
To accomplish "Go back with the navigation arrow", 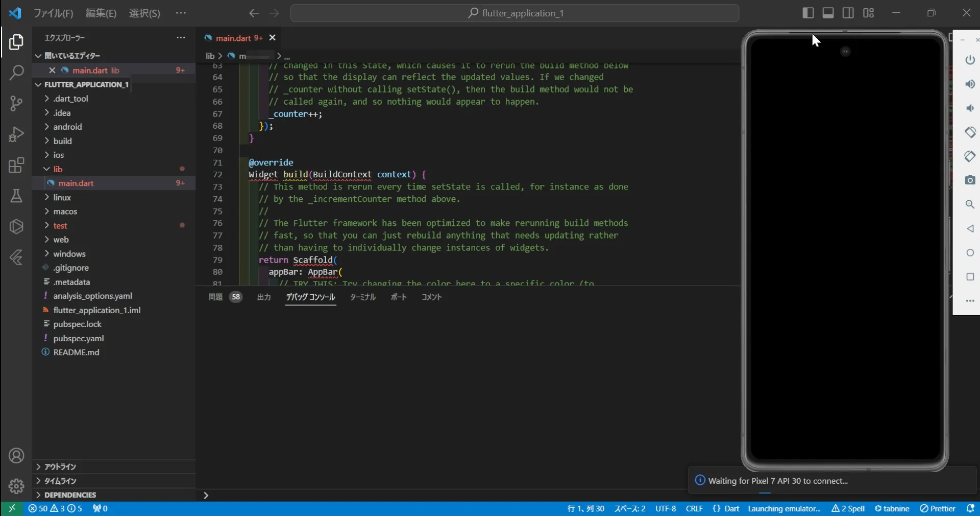I will (254, 13).
